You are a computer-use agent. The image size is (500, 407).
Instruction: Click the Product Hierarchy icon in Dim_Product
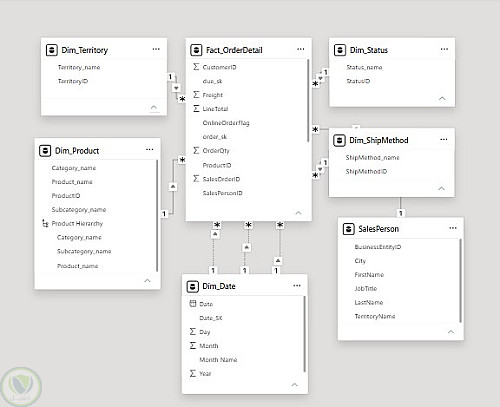click(x=45, y=223)
